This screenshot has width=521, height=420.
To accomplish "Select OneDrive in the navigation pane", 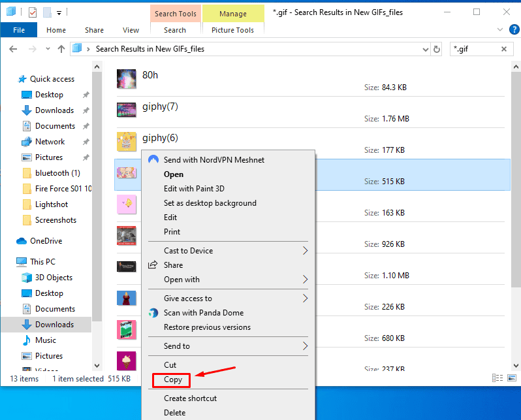I will pyautogui.click(x=46, y=241).
